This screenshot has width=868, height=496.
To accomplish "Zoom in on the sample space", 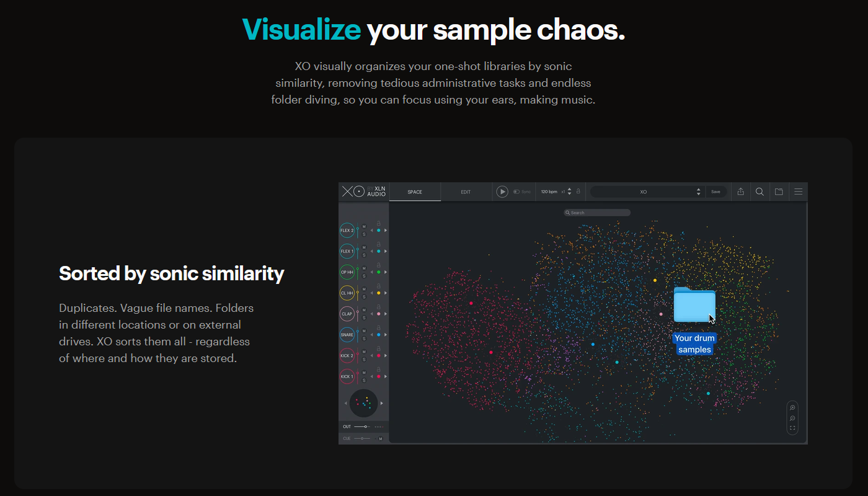I will pyautogui.click(x=792, y=408).
